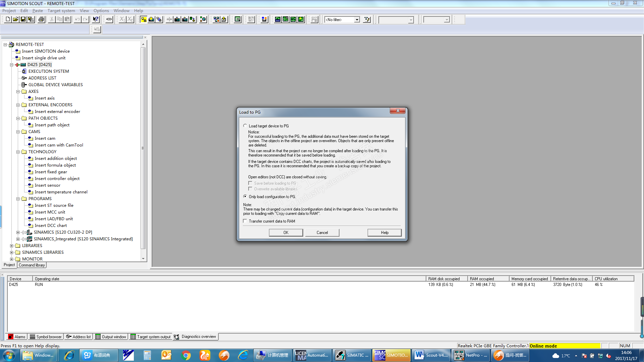Screen dimensions: 644x362
Task: Collapse the PROGRAMS folder node
Action: (18, 199)
